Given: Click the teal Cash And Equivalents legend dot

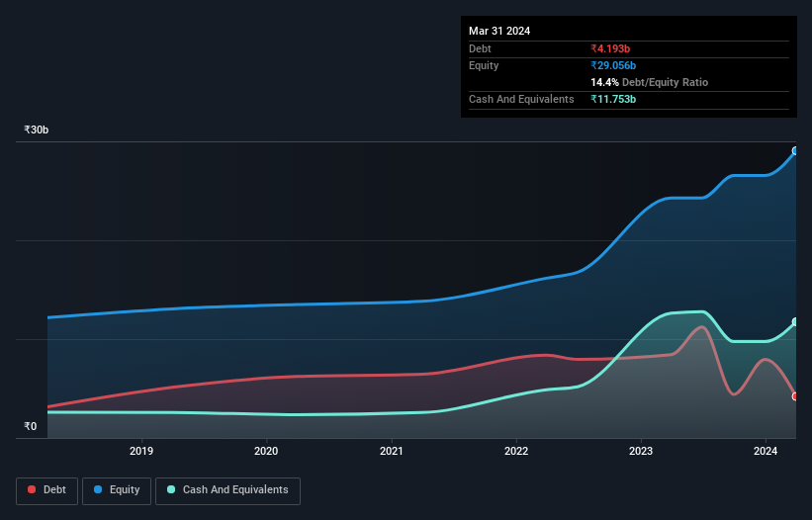Looking at the screenshot, I should 171,489.
